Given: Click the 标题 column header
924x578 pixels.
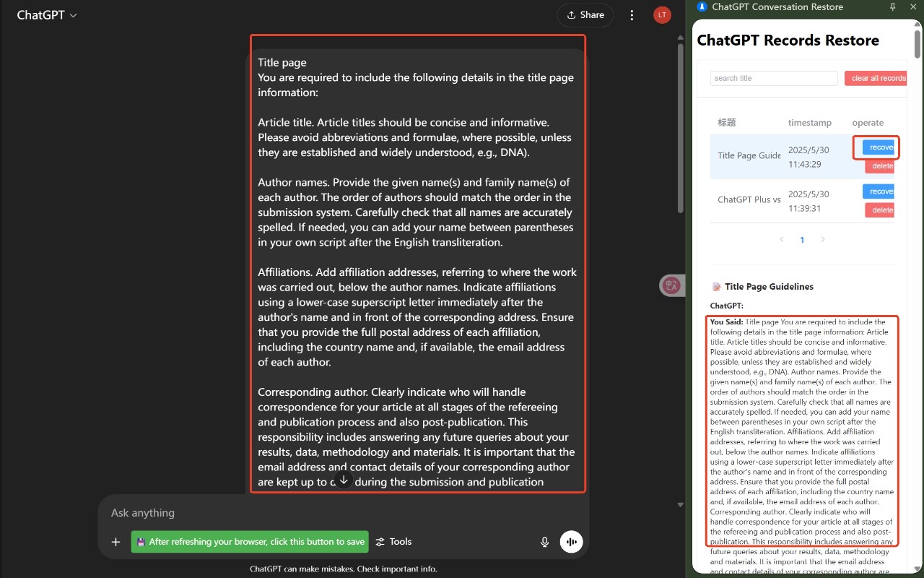Looking at the screenshot, I should [x=727, y=123].
